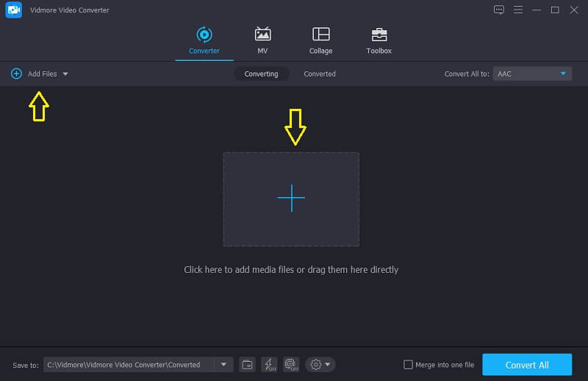Show the Converted list
The image size is (588, 381).
click(320, 74)
